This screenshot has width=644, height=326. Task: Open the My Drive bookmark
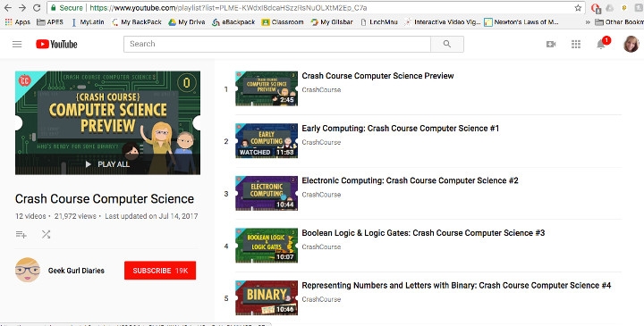187,22
